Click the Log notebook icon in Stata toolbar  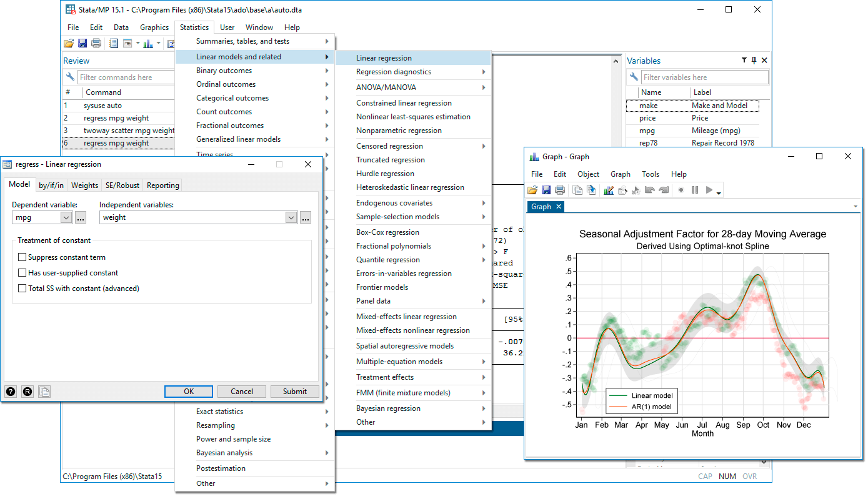[x=114, y=44]
